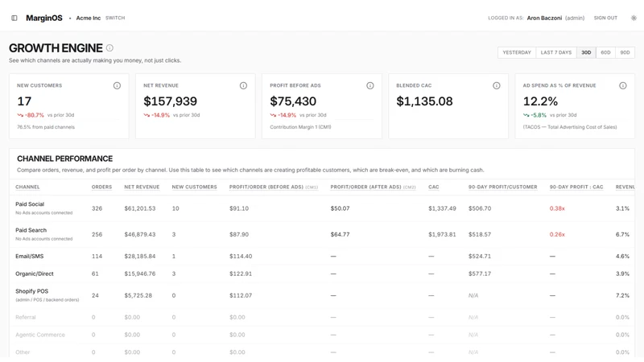Click 'No Ads accounts connected' under Paid Search

pos(44,239)
